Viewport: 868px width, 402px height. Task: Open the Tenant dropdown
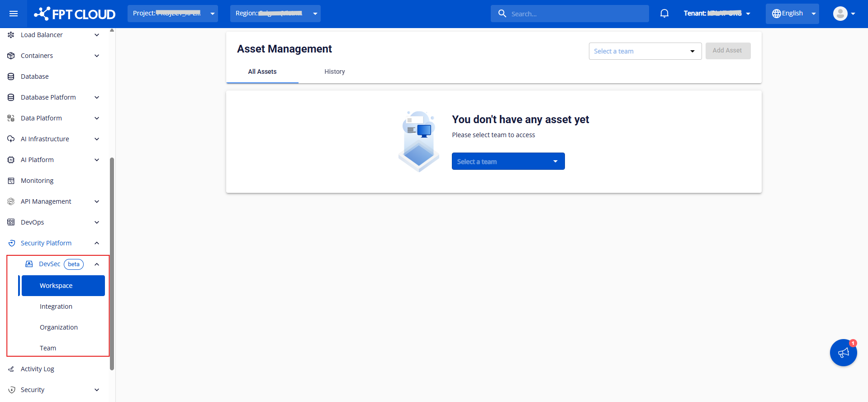(717, 14)
